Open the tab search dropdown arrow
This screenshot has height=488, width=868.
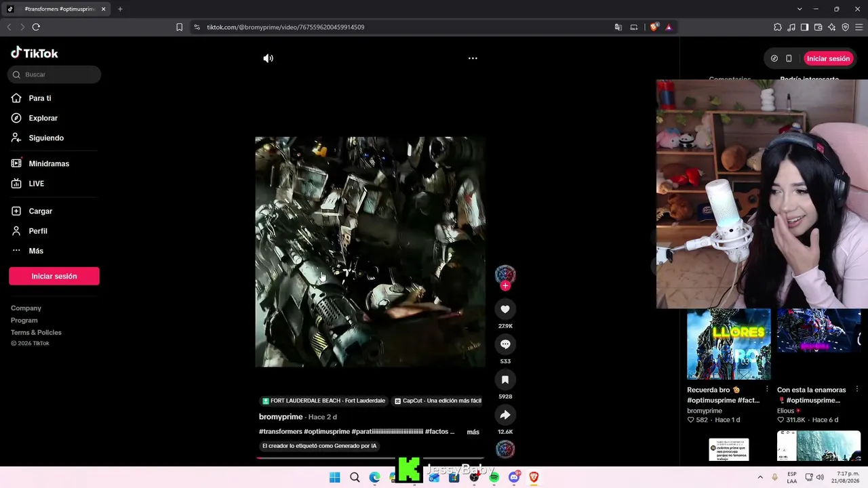800,9
